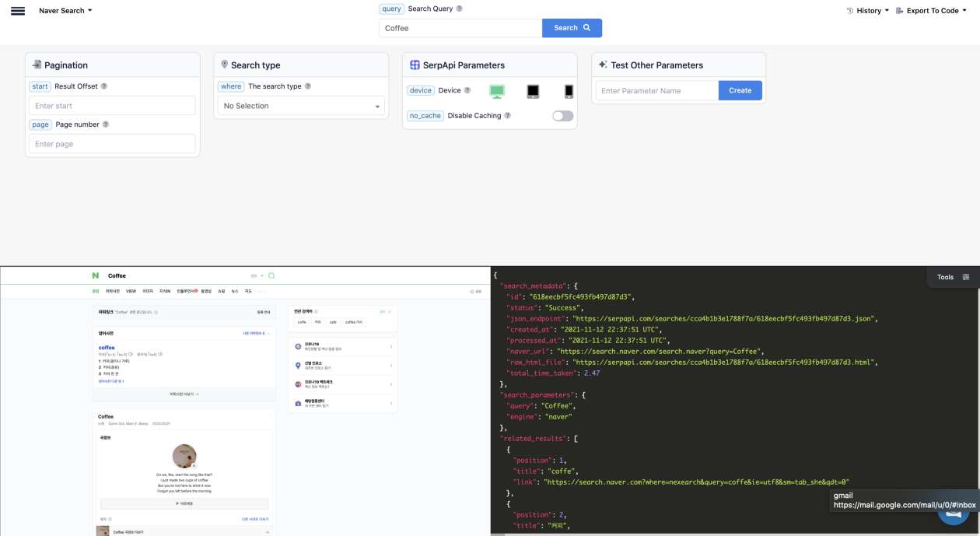The height and width of the screenshot is (536, 980).
Task: Open the Tools menu in JSON panel
Action: point(953,277)
